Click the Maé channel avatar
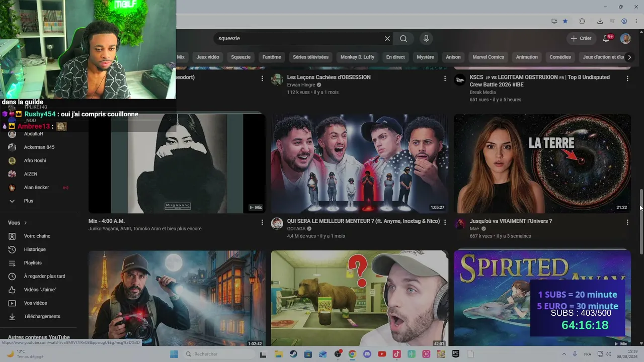644x362 pixels. 460,224
